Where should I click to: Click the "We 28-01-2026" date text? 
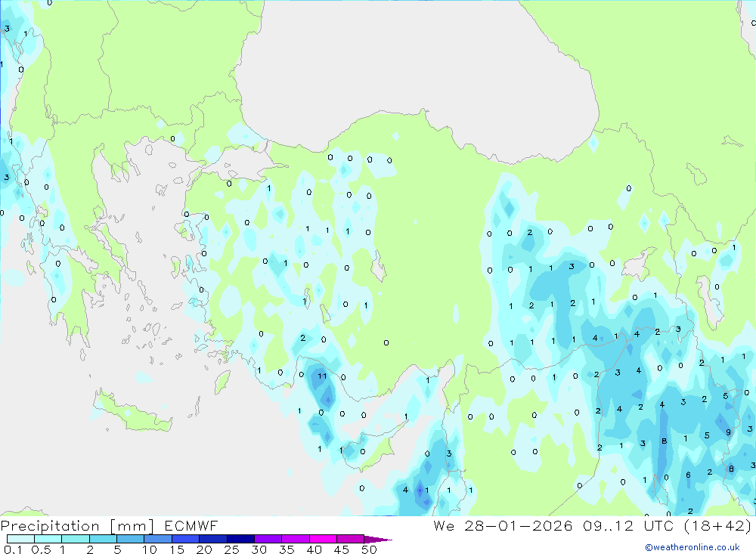coord(503,526)
